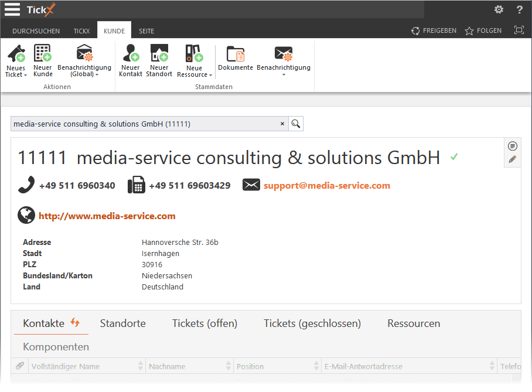
Task: Select the Kontakte tab
Action: (43, 323)
